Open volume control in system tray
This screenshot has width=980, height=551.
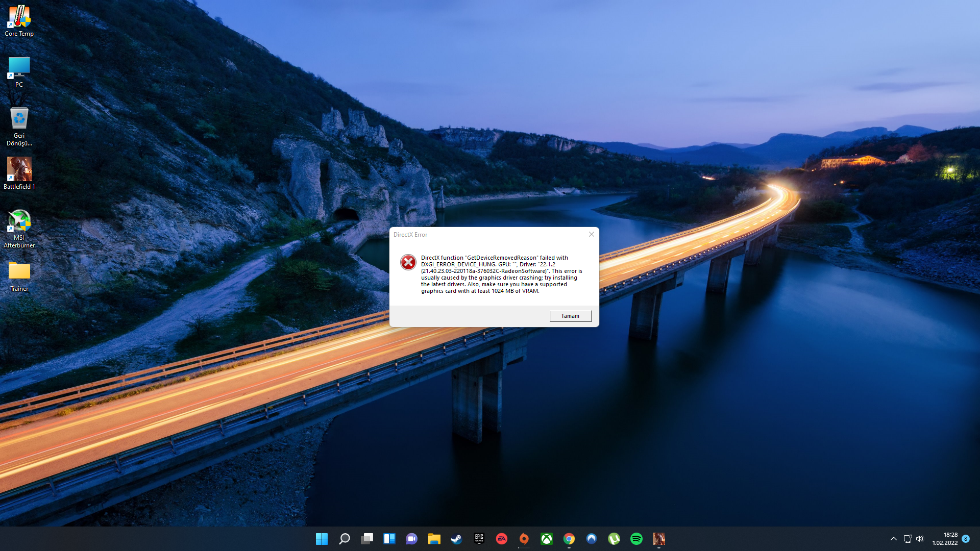(920, 539)
